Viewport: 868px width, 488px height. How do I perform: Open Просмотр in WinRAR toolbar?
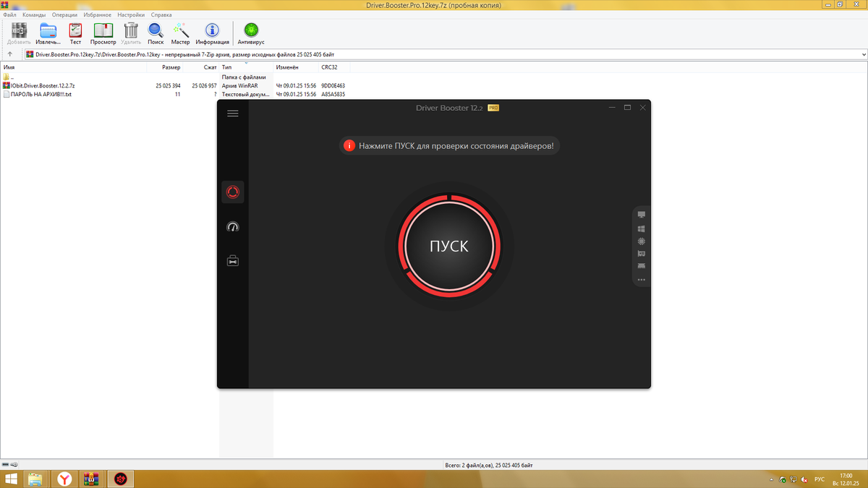pos(103,33)
